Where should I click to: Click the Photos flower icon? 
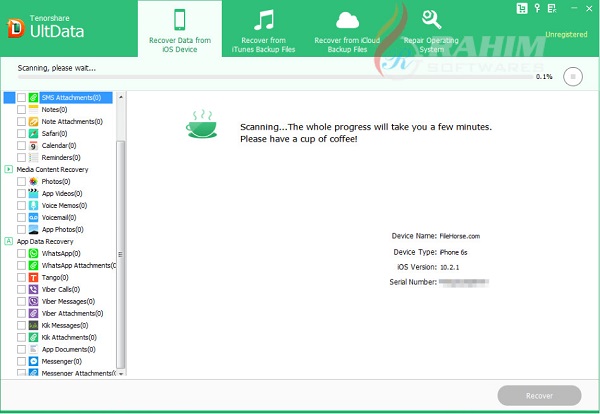33,181
